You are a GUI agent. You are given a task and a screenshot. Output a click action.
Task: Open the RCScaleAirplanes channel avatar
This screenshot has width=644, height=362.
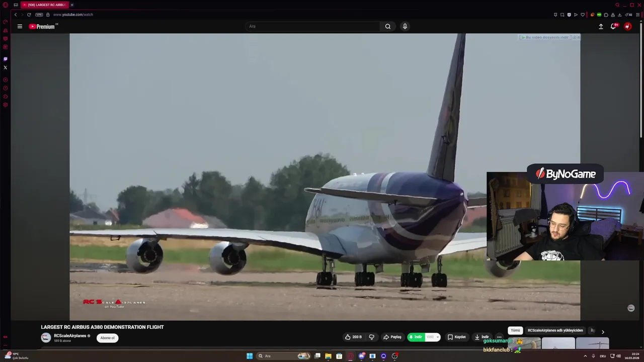point(46,338)
